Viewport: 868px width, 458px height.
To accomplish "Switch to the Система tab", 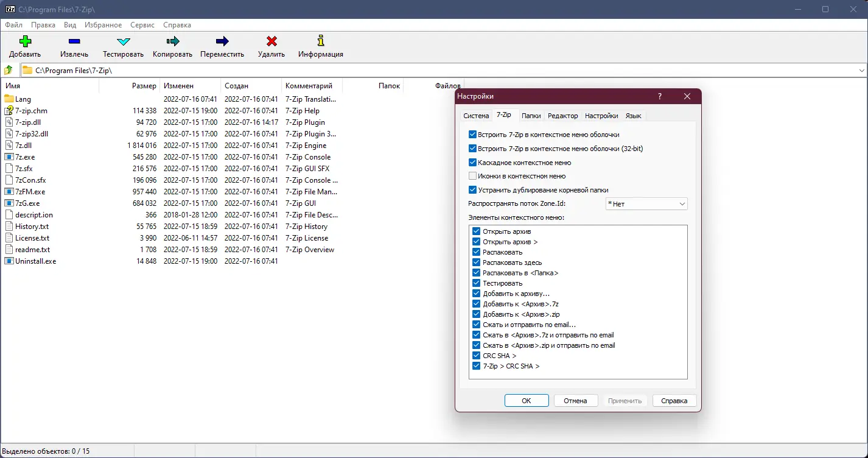I will pos(476,116).
